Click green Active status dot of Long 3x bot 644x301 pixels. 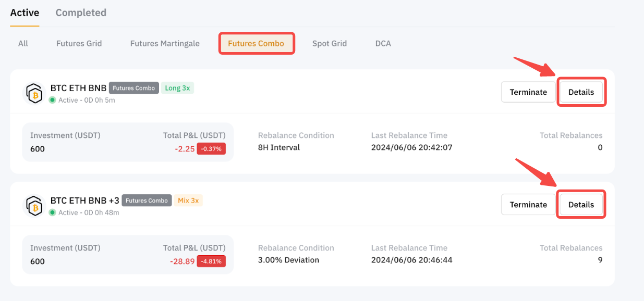pyautogui.click(x=52, y=100)
